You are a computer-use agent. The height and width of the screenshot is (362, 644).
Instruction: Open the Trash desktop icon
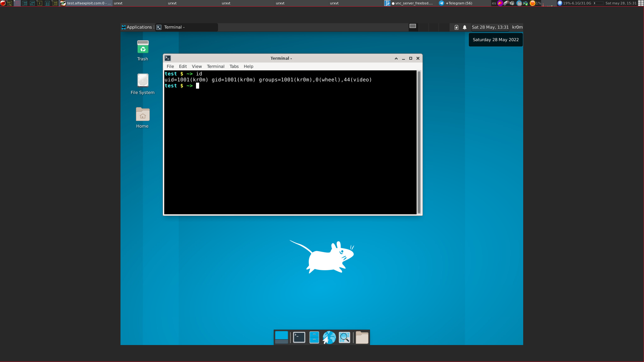[143, 47]
